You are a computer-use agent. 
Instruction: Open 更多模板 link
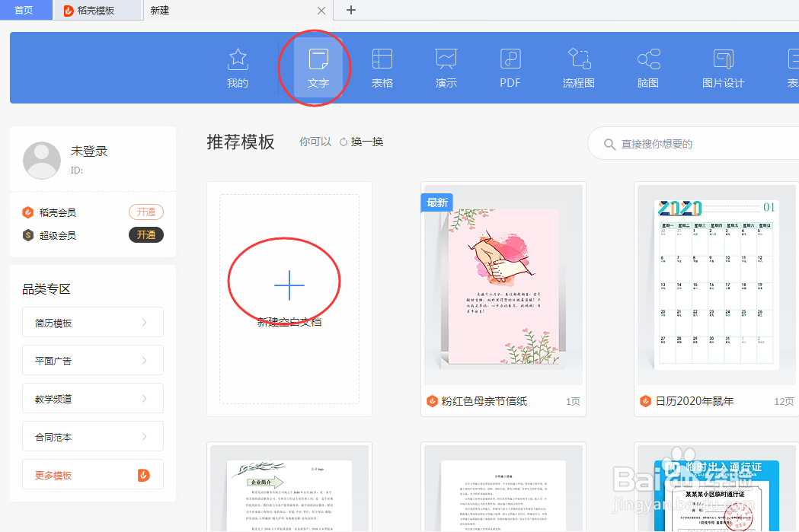tap(93, 474)
